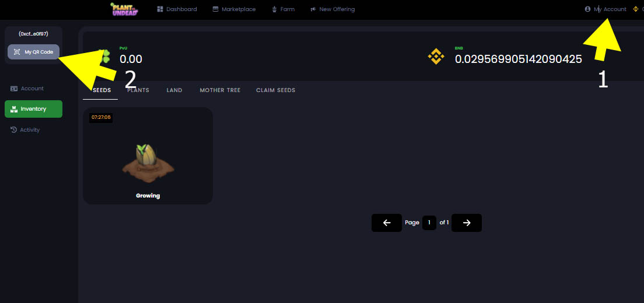
Task: Click the New Offering megaphone icon
Action: pyautogui.click(x=313, y=9)
